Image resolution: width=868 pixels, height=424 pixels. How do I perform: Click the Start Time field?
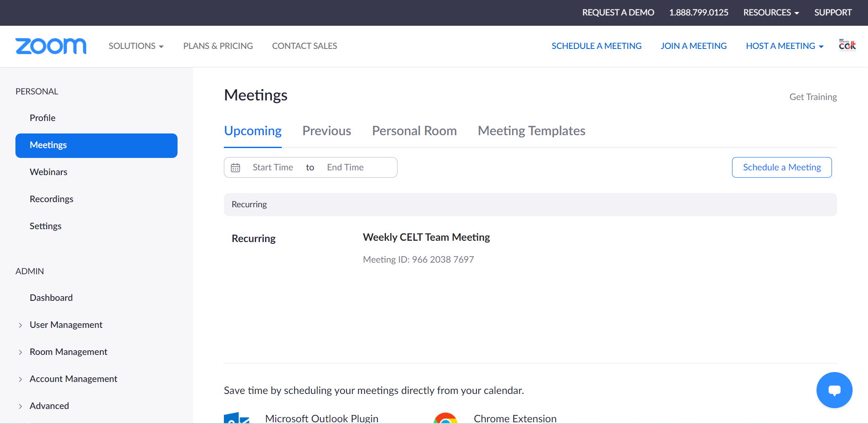click(x=273, y=167)
